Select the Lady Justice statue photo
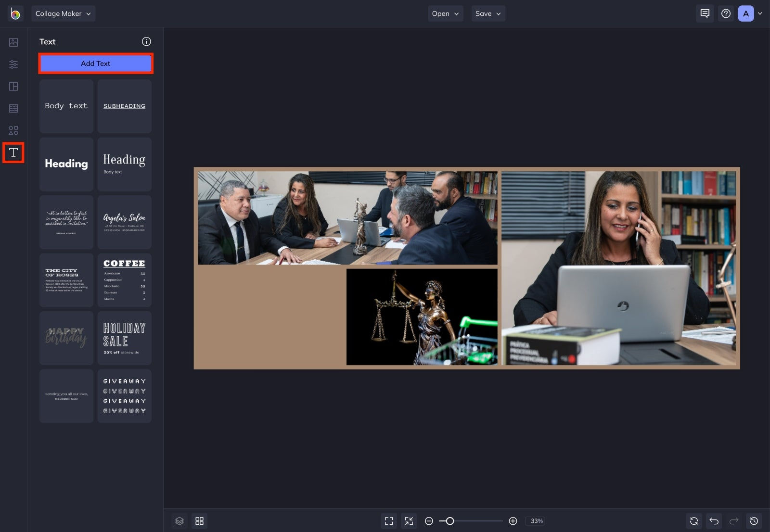Image resolution: width=770 pixels, height=532 pixels. point(422,317)
